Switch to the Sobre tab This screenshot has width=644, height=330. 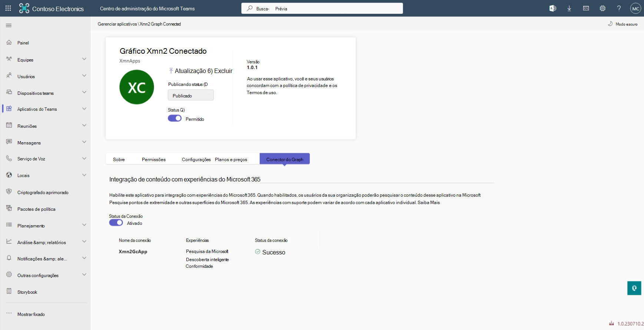click(119, 160)
